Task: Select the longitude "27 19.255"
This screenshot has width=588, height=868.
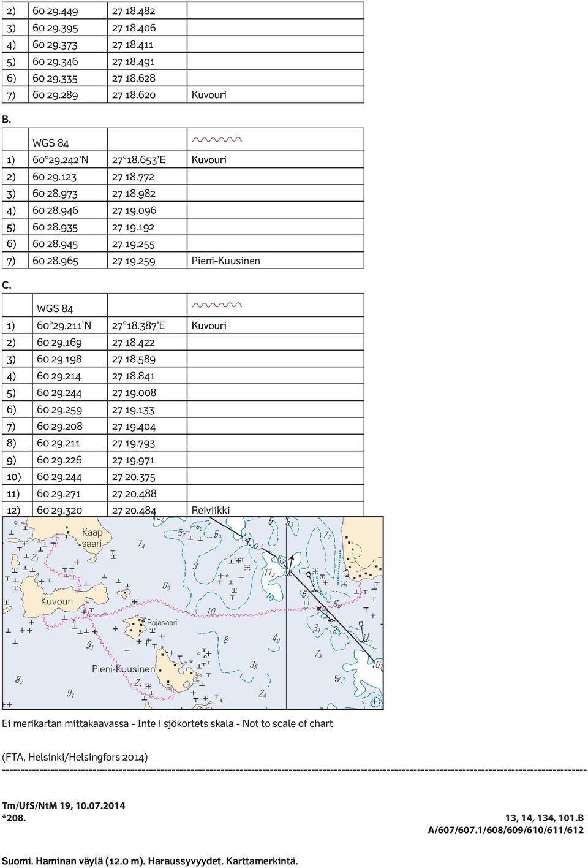Action: [134, 244]
